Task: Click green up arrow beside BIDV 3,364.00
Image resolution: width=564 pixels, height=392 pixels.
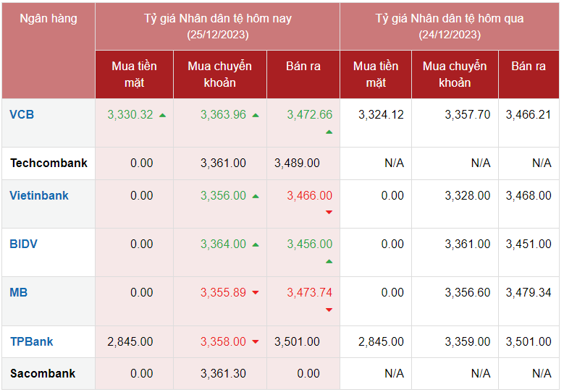Action: tap(256, 244)
